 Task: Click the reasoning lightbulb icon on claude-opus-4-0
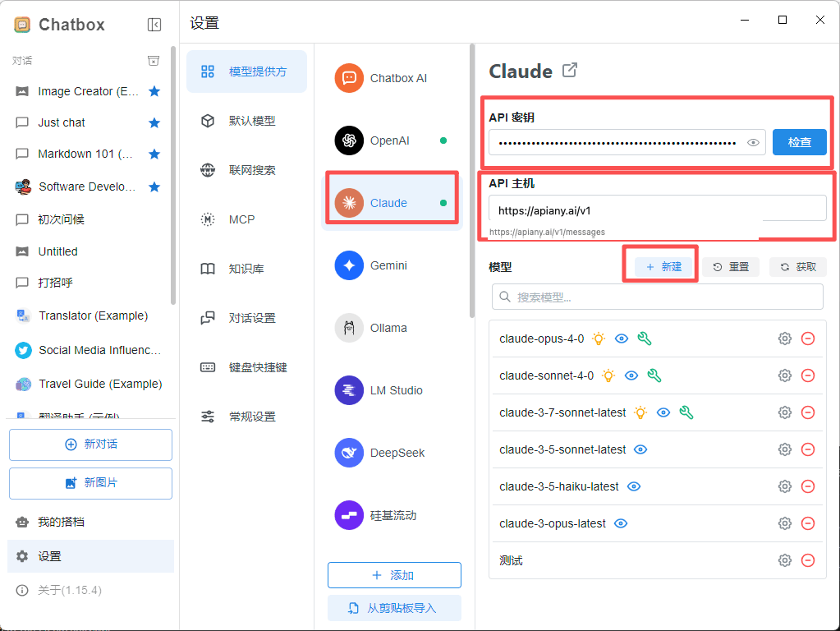pyautogui.click(x=599, y=339)
